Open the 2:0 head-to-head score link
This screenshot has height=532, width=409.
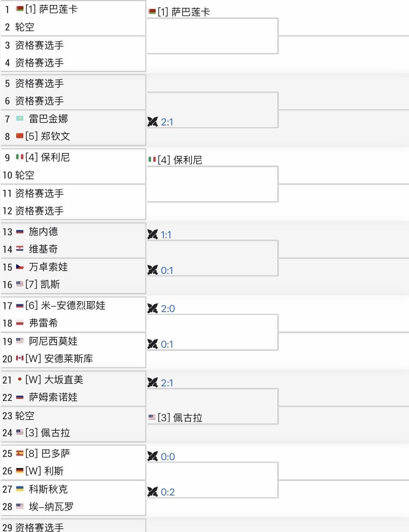(168, 308)
